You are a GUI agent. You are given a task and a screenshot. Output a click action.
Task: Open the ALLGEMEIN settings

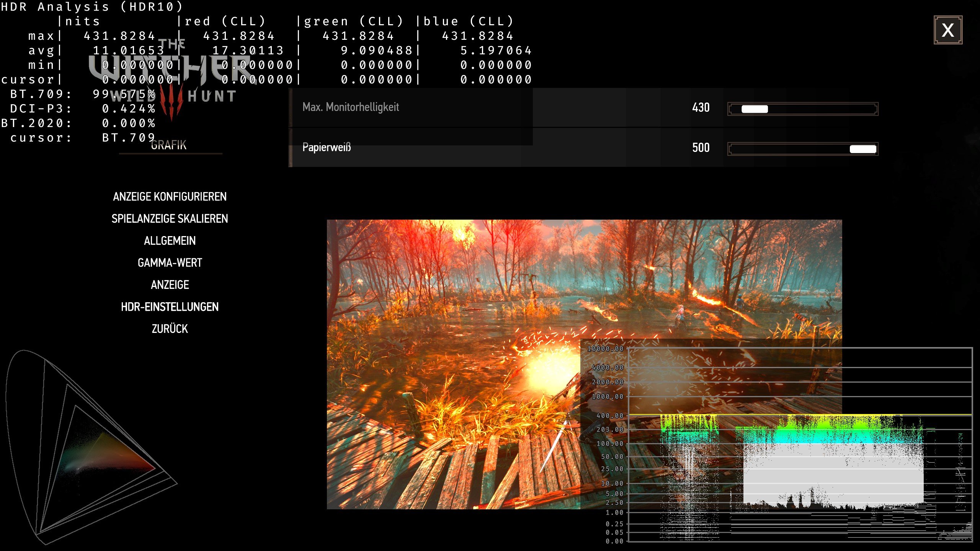click(170, 241)
